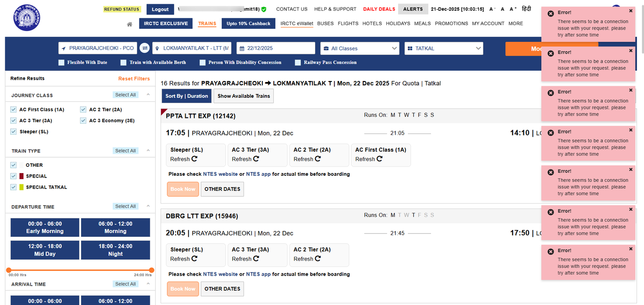Edit the PRAYAGRAJCHEOKI origin station field

click(x=98, y=48)
